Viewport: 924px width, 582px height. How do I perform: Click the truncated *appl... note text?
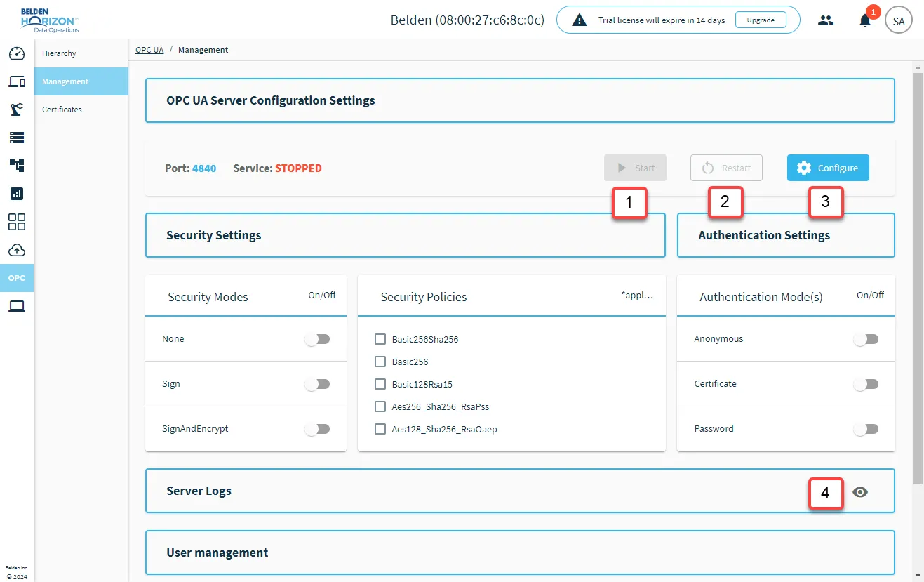637,296
